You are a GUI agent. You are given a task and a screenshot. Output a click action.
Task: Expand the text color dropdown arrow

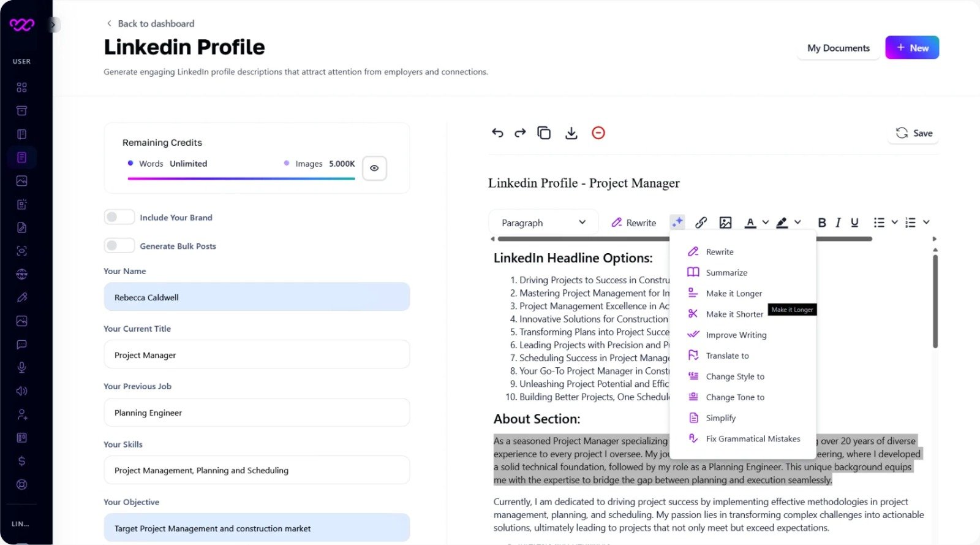[765, 222]
